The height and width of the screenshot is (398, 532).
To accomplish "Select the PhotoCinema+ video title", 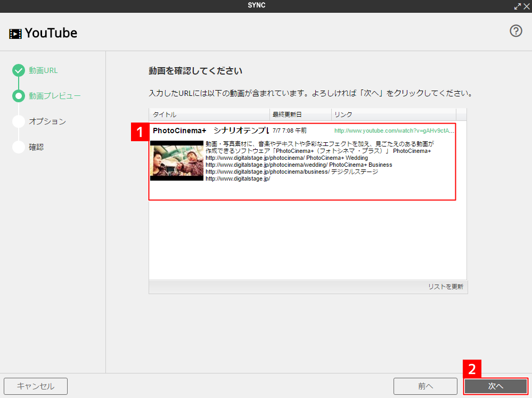I will point(211,131).
